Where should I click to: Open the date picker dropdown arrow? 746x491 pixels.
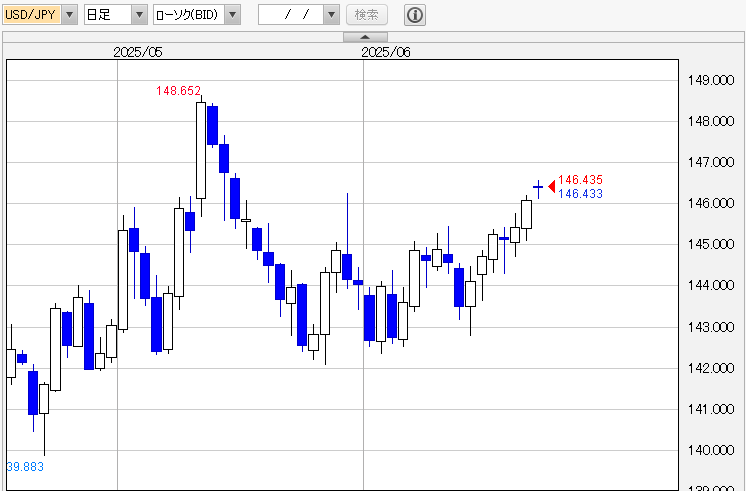pos(332,15)
